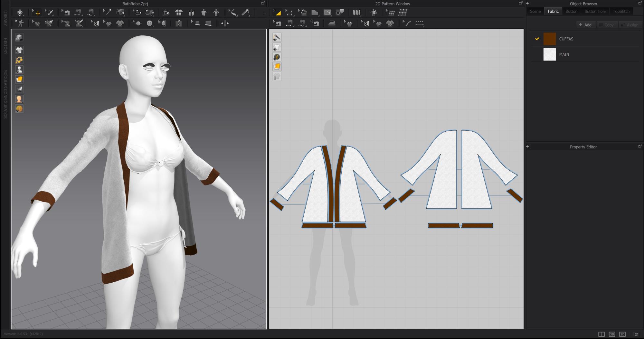Screen dimensions: 644x339
Task: Open the Button Hole tab
Action: pyautogui.click(x=595, y=11)
